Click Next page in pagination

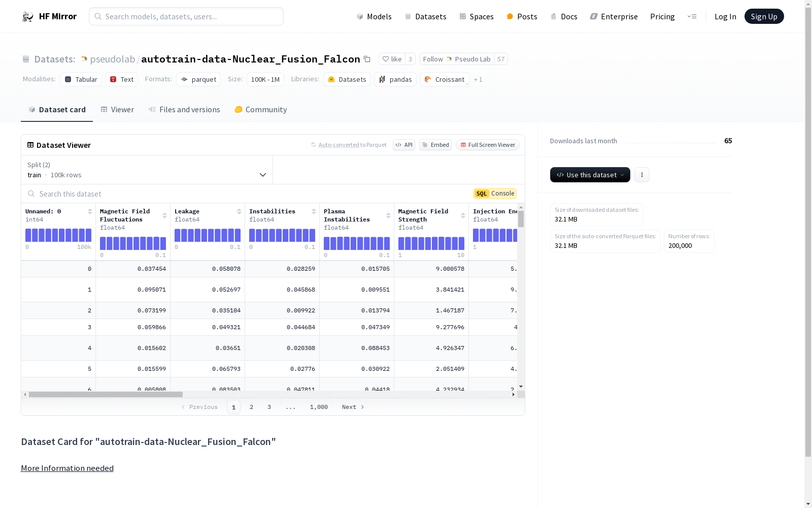[353, 407]
